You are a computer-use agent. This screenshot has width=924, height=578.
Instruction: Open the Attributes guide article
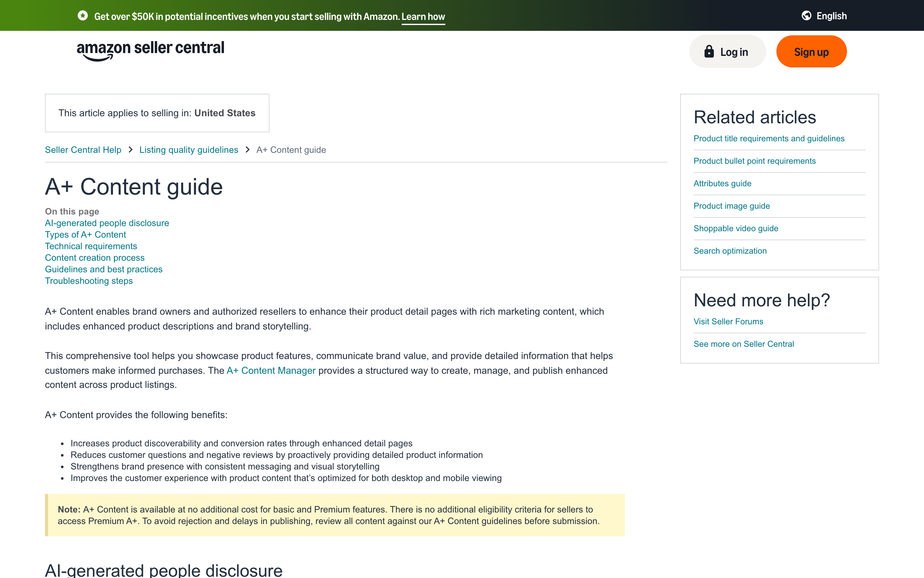click(x=723, y=183)
